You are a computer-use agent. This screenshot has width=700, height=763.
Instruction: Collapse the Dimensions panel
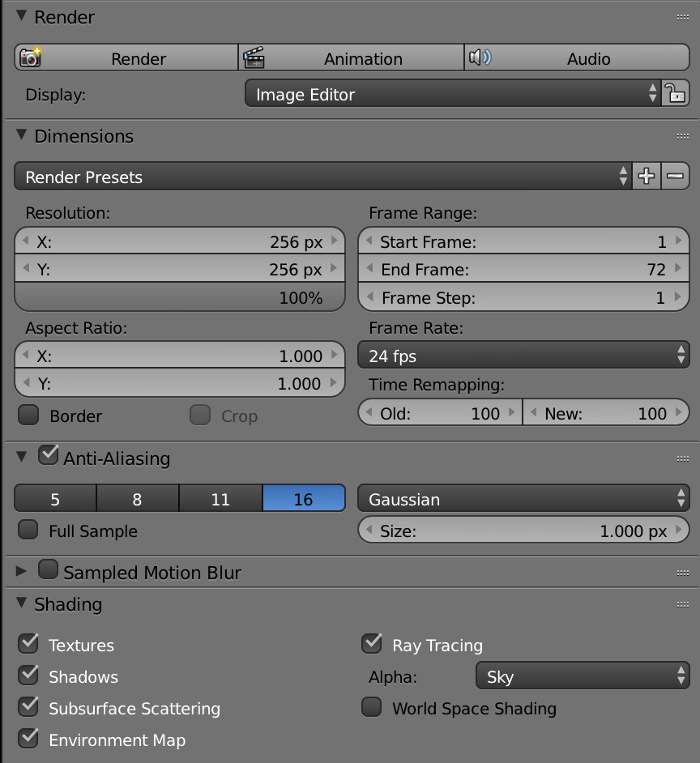click(21, 135)
